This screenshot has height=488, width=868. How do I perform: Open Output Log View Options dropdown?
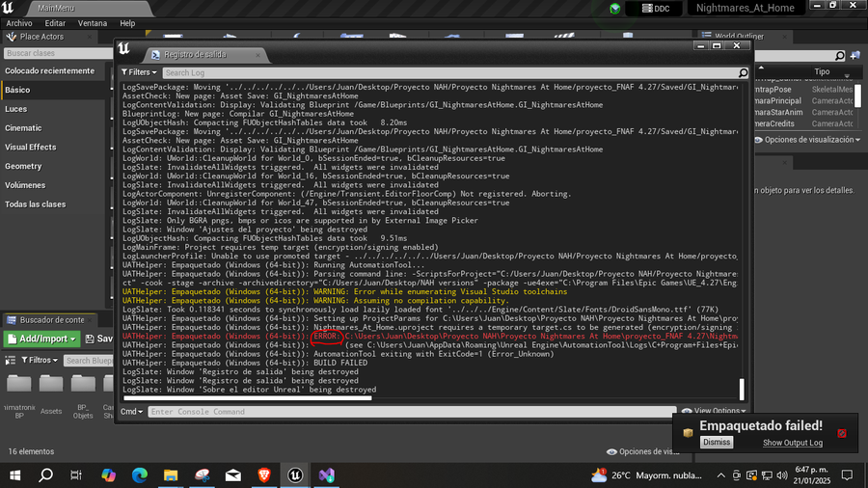pos(714,410)
